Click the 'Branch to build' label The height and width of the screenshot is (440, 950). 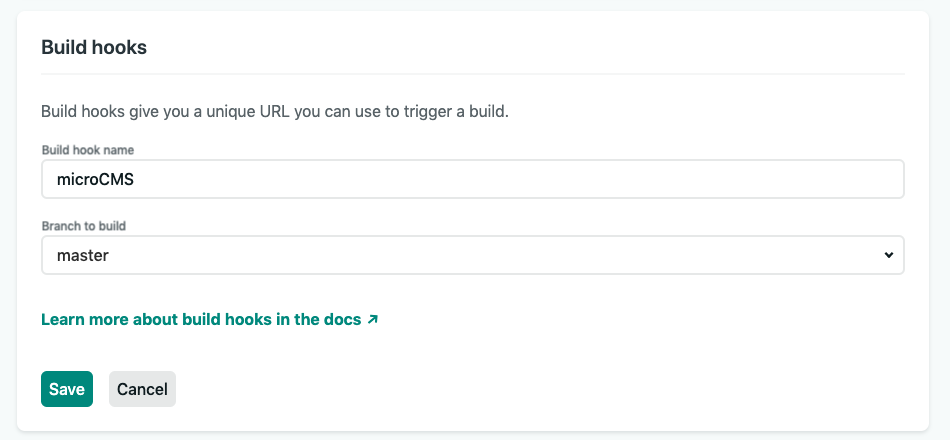(x=83, y=226)
